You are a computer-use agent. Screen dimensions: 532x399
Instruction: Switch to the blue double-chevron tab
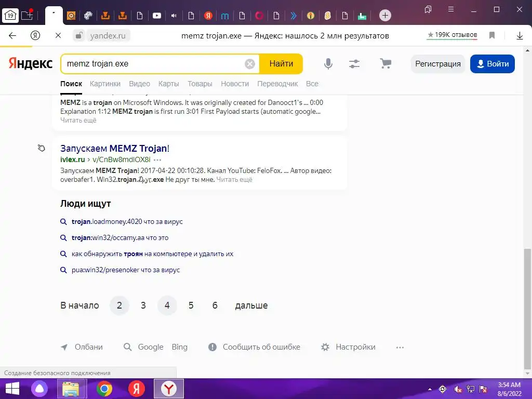coord(293,16)
